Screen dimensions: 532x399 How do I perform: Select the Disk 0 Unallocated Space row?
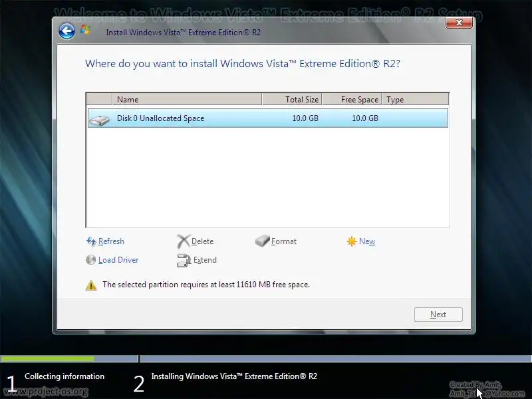click(x=268, y=118)
